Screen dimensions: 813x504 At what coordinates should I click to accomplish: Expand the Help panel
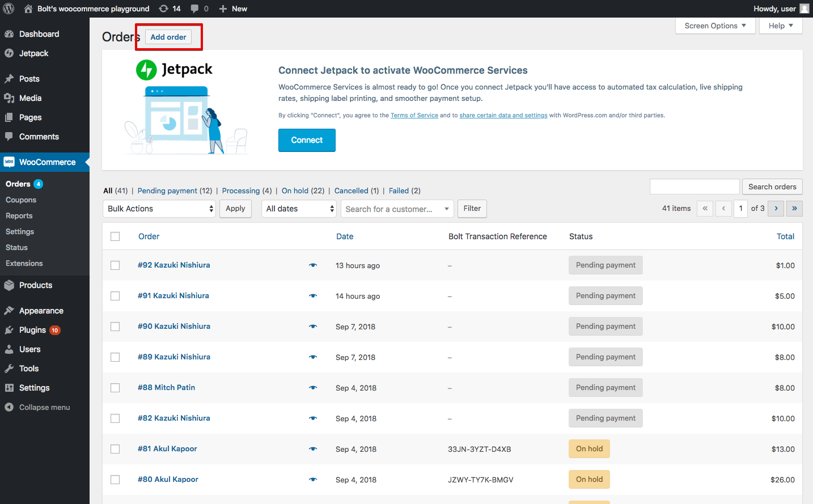[x=781, y=26]
